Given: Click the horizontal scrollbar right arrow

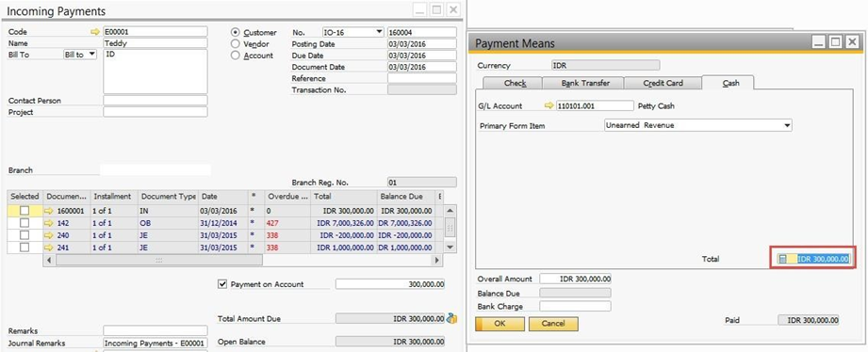Looking at the screenshot, I should click(436, 260).
